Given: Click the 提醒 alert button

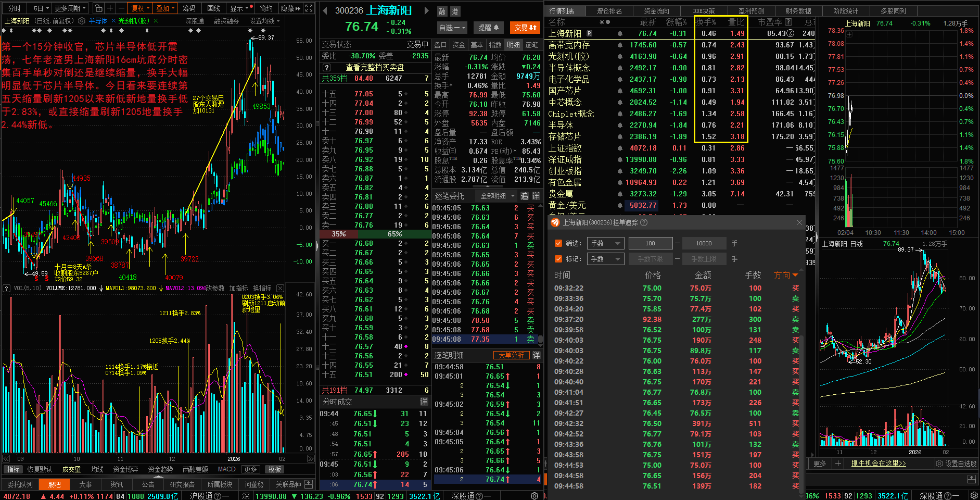Looking at the screenshot, I should point(489,28).
